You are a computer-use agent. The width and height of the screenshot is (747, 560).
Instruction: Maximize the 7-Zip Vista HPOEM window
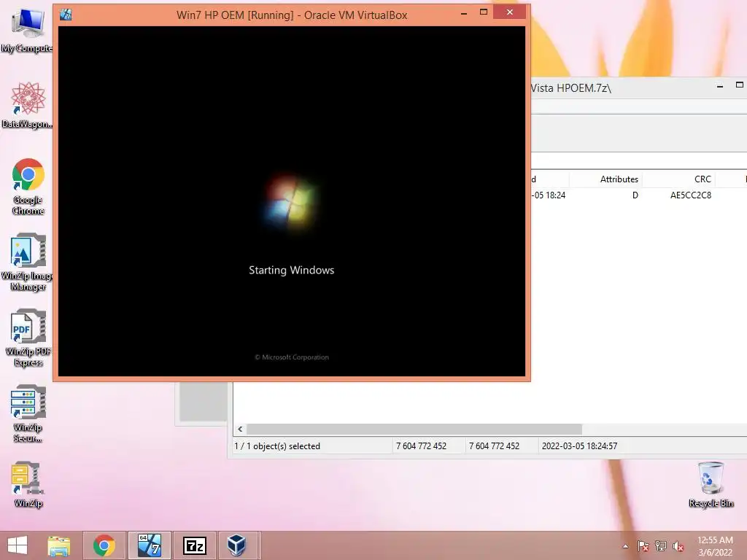point(740,86)
